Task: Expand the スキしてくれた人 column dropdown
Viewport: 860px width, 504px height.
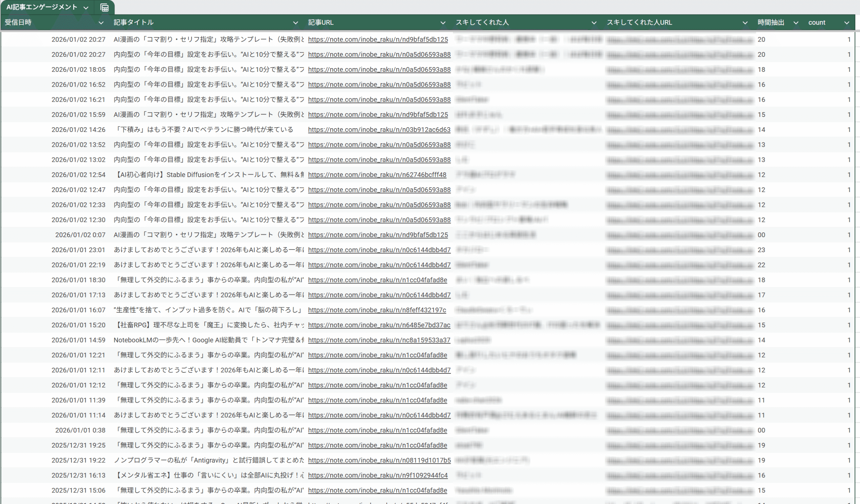Action: 594,23
